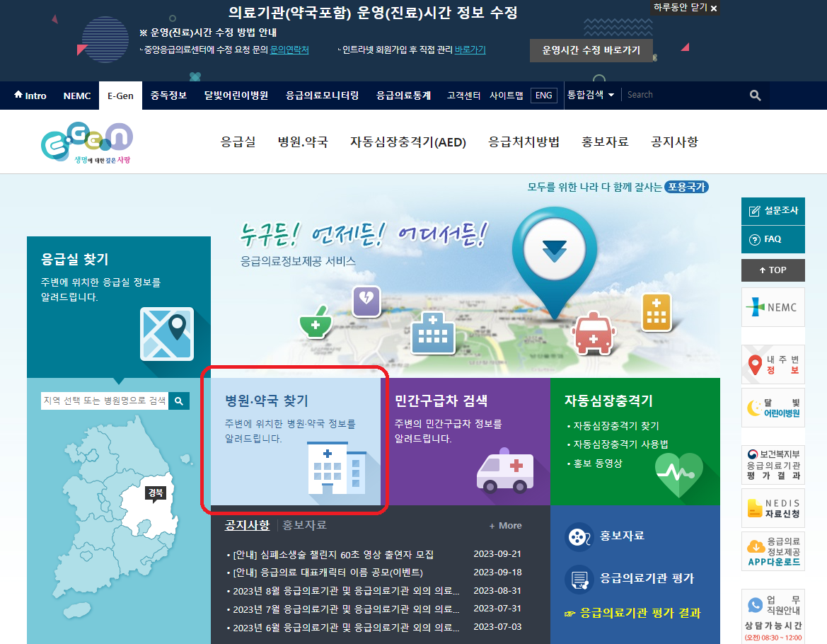
Task: Click the search magnifier in top navigation
Action: pyautogui.click(x=754, y=95)
